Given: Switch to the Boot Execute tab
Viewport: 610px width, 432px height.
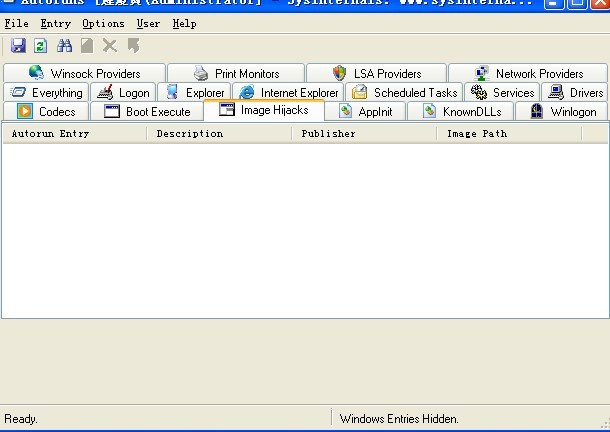Looking at the screenshot, I should [147, 112].
